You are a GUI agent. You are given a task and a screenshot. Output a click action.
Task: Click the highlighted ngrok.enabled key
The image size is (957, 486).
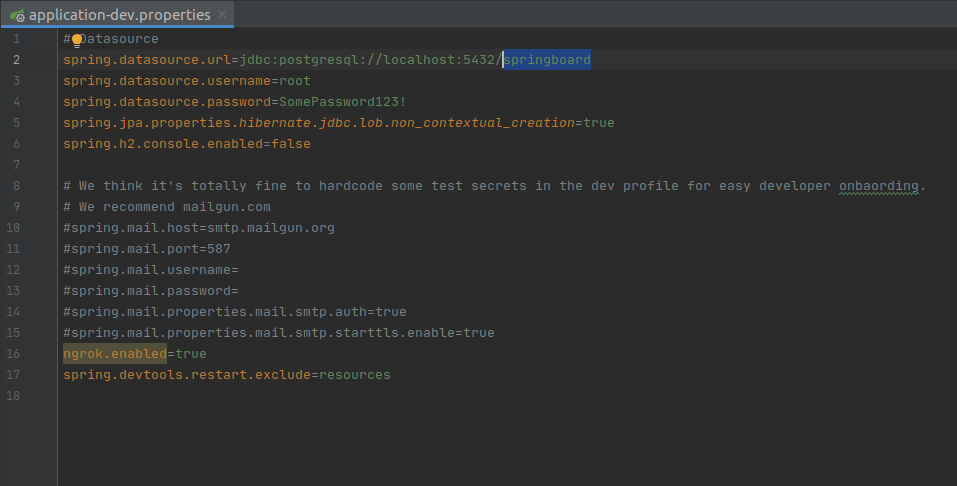click(115, 354)
